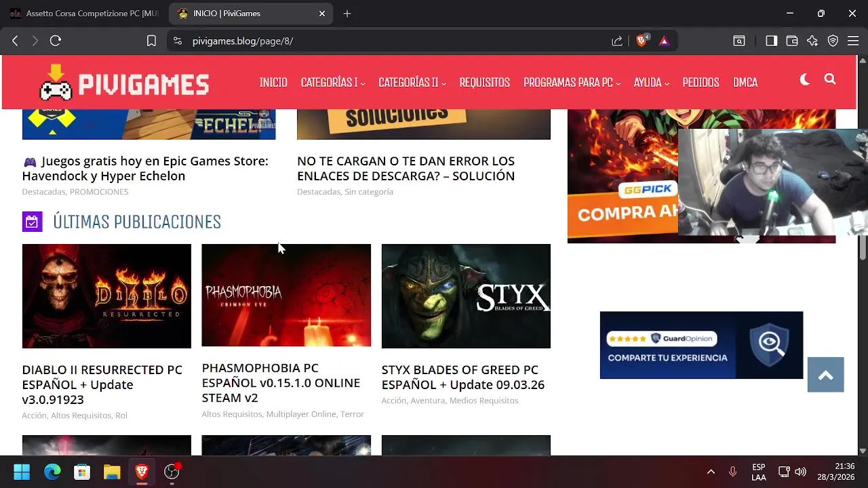The height and width of the screenshot is (488, 868).
Task: Open the Brave VPN shield icon
Action: [833, 41]
